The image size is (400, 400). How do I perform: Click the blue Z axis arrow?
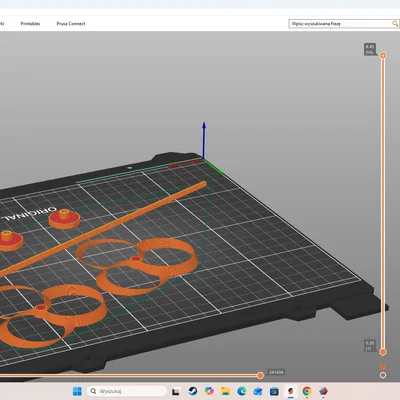[x=204, y=139]
